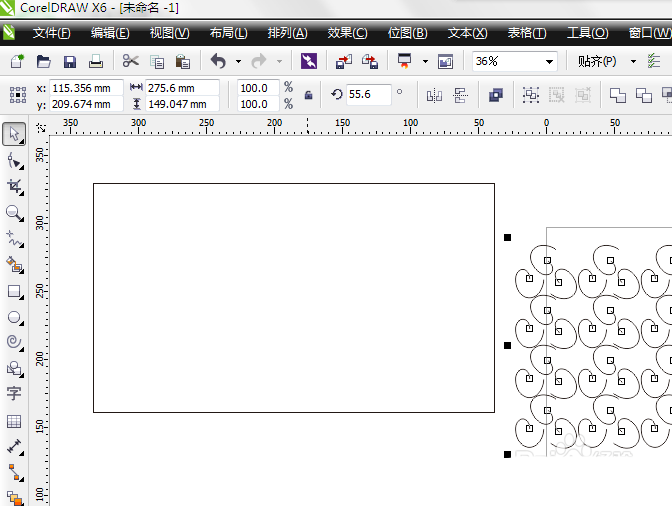Click the Trim shaping icon
Screen dimensions: 672x506
(644, 95)
